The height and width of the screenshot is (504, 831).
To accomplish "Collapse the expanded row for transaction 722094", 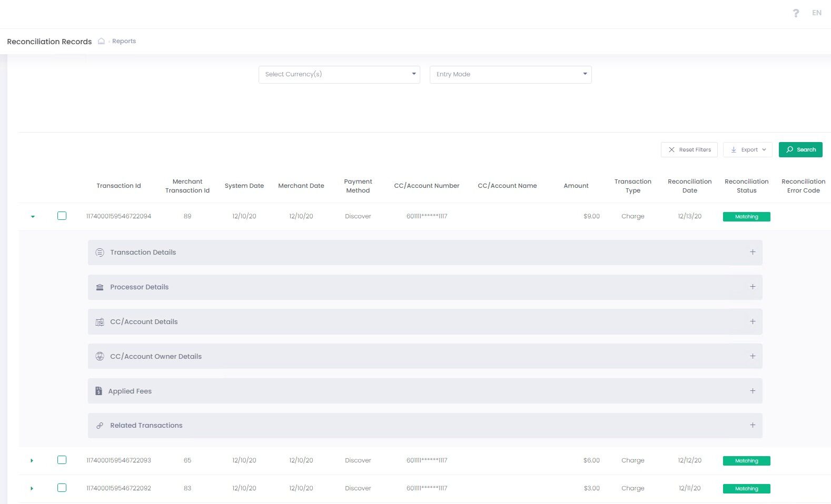I will (x=33, y=216).
